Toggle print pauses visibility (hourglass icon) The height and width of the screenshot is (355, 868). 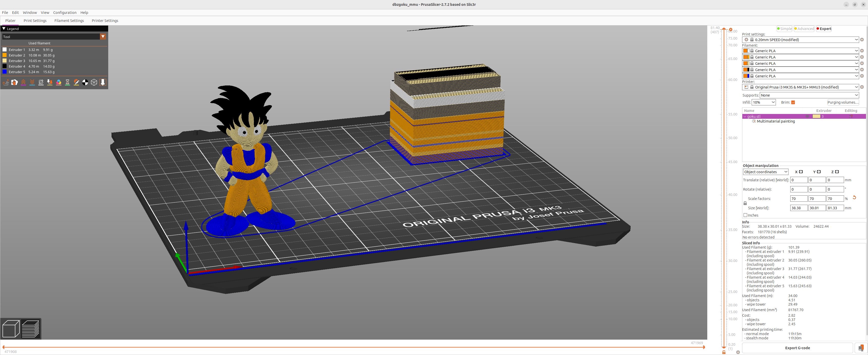pos(67,82)
